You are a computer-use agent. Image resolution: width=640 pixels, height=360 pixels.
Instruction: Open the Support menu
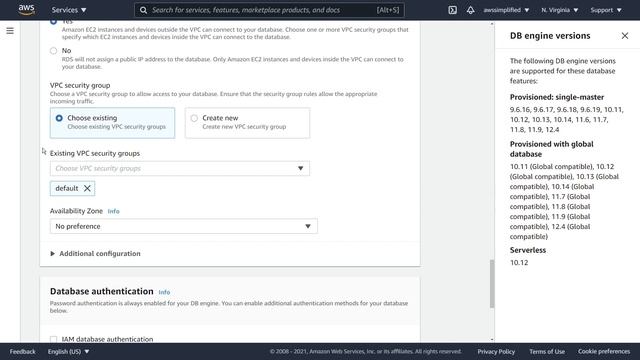pyautogui.click(x=606, y=10)
